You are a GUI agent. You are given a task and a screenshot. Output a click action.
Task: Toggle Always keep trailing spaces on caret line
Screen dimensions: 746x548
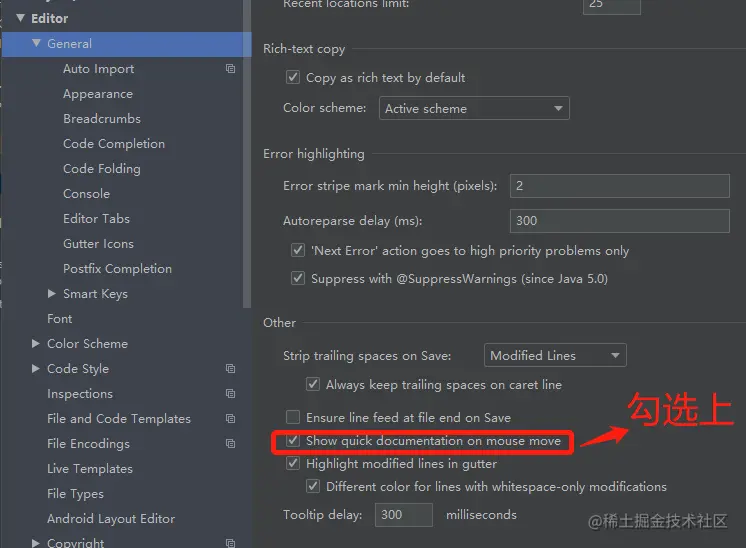(x=313, y=384)
